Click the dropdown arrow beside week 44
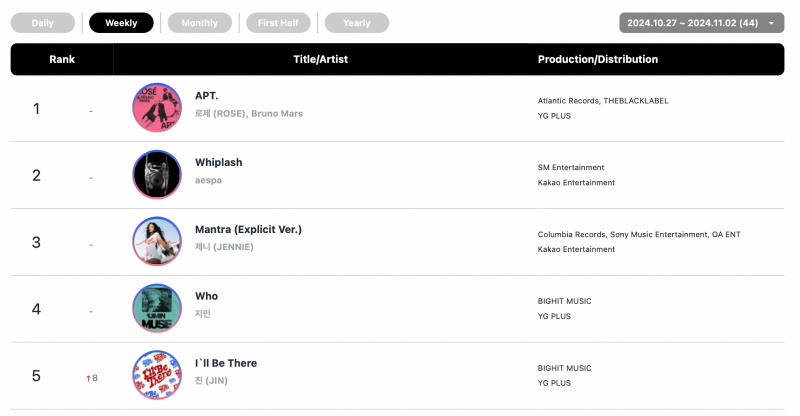Image resolution: width=800 pixels, height=416 pixels. pyautogui.click(x=771, y=23)
